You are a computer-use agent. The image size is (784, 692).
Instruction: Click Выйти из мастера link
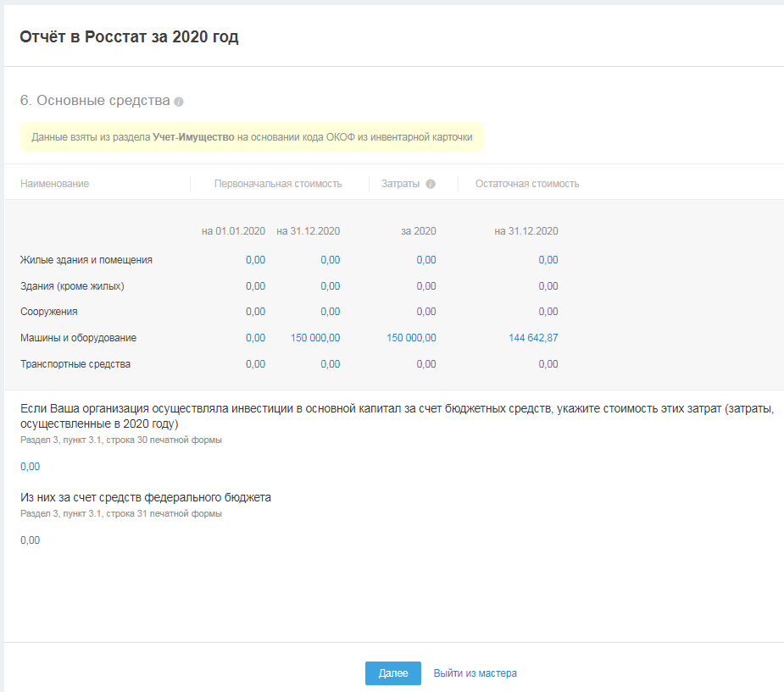pos(475,673)
